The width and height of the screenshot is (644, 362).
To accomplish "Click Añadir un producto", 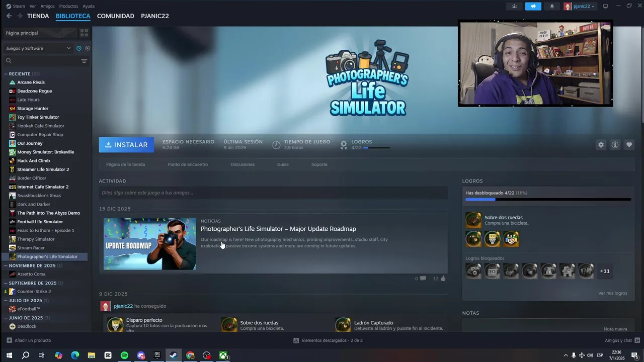I will [x=29, y=340].
